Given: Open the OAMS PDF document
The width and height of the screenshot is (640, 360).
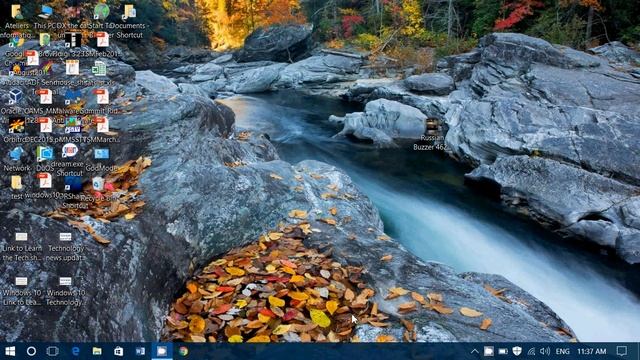Looking at the screenshot, I should pyautogui.click(x=45, y=97).
